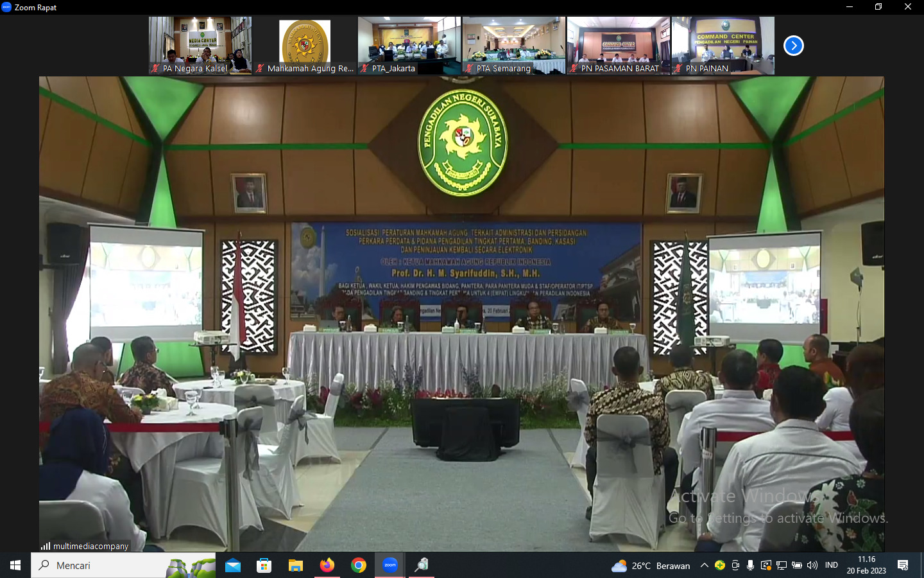This screenshot has width=924, height=578.
Task: Choose the PN PAINAN video thumbnail
Action: [x=723, y=45]
